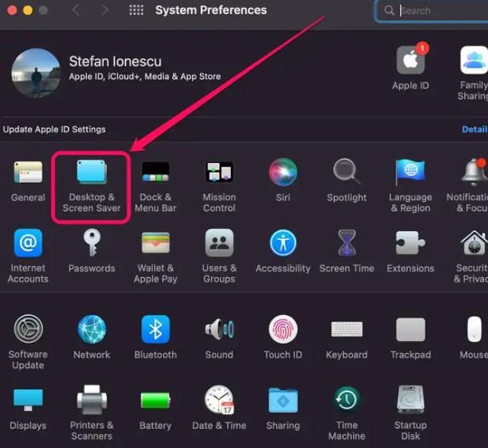Click the yellow minimize window button

click(28, 10)
